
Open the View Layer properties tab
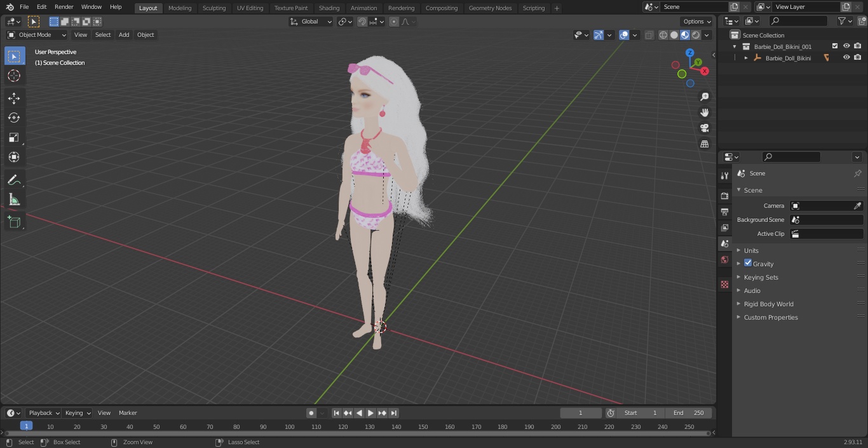[724, 227]
